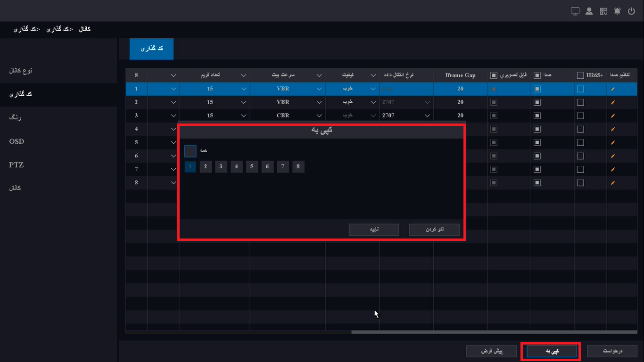The image size is (644, 362).
Task: Click the pencil edit icon for channel 5
Action: (613, 142)
